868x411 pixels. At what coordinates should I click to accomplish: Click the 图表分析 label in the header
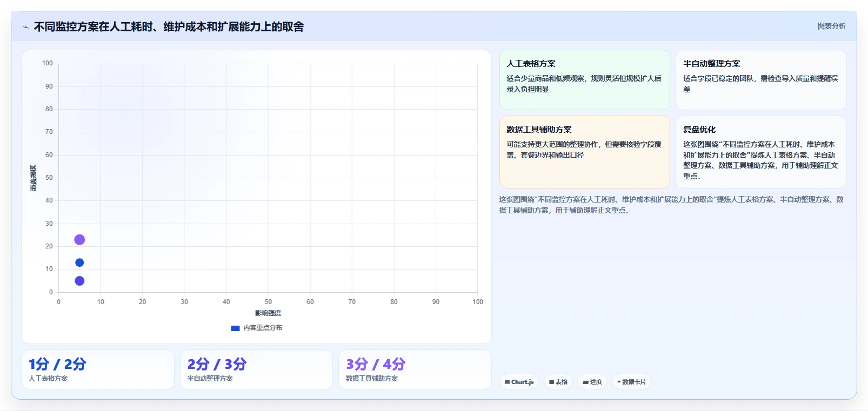[x=831, y=26]
